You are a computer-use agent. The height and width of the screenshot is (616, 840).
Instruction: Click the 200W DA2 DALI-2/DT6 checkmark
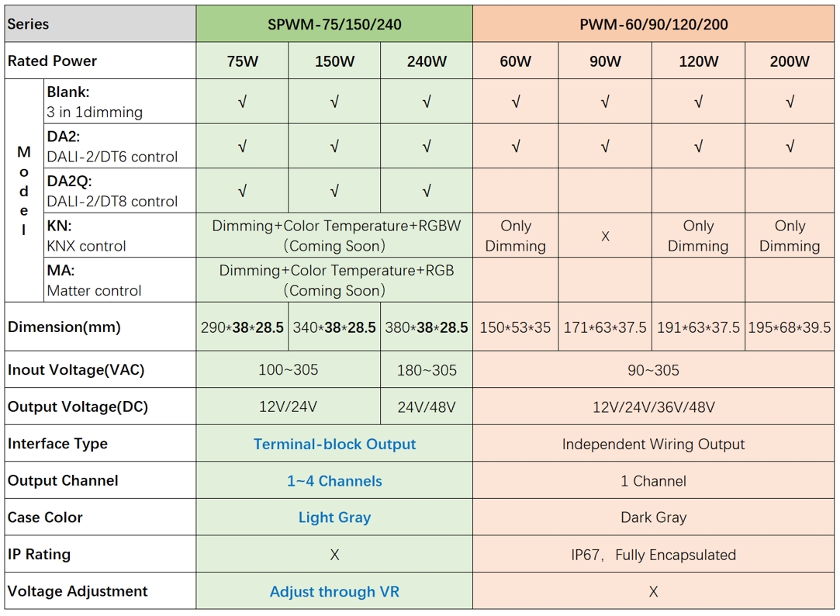[x=790, y=147]
